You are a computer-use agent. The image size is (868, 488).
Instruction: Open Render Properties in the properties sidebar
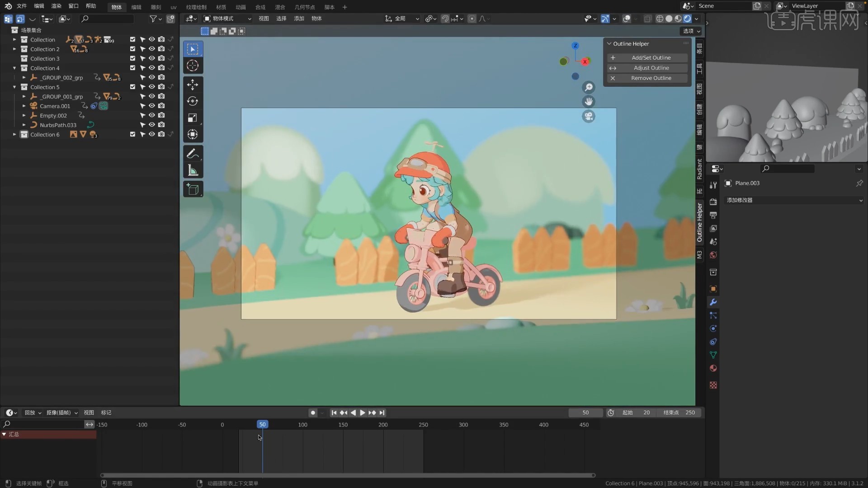[713, 202]
